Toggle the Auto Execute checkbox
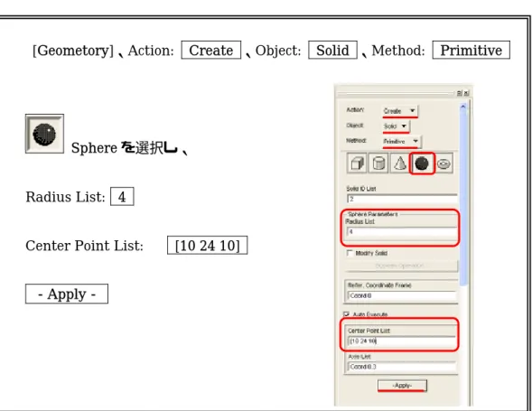Viewport: 532px width, 411px height. pos(347,314)
